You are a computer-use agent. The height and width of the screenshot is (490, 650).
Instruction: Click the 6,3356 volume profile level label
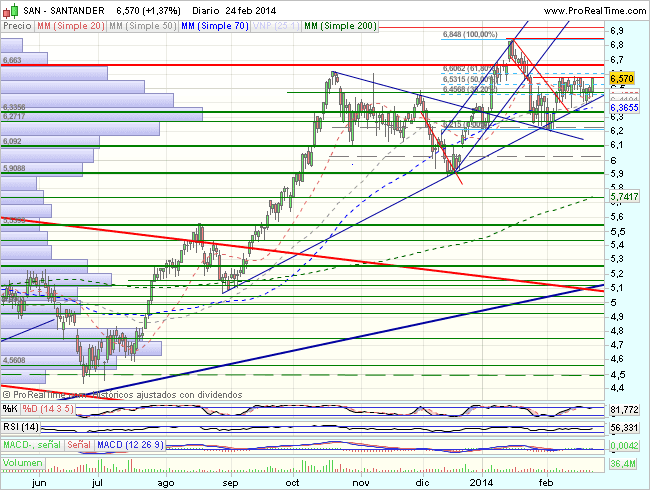click(14, 107)
